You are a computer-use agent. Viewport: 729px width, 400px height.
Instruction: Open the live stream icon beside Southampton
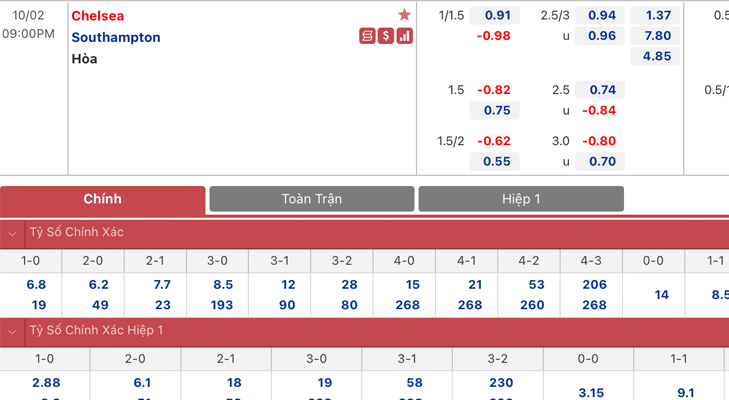pos(367,36)
